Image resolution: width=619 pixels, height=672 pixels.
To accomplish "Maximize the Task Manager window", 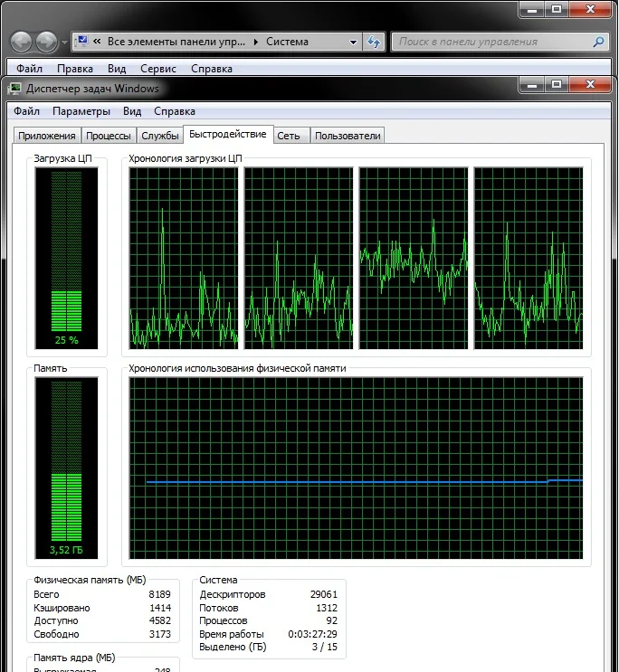I will pos(557,84).
